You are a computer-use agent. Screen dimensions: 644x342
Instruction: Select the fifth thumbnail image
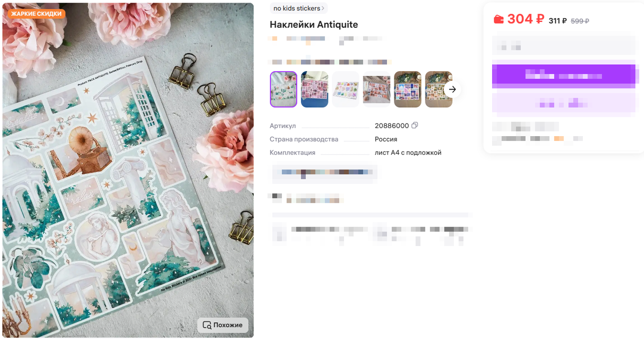[408, 90]
